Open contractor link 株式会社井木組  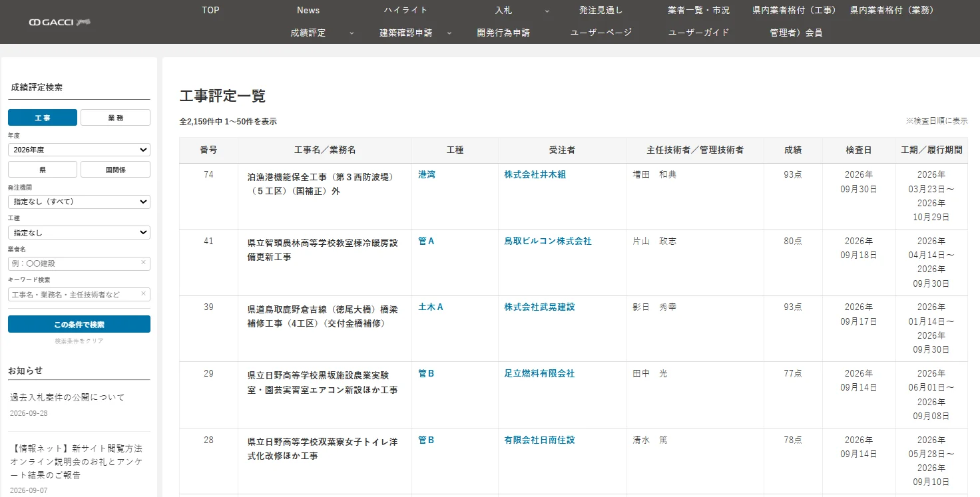pyautogui.click(x=535, y=174)
